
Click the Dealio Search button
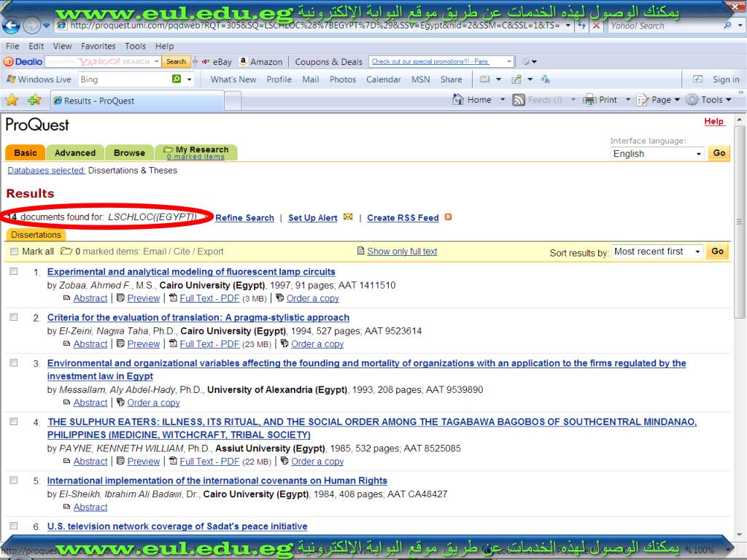(x=176, y=61)
